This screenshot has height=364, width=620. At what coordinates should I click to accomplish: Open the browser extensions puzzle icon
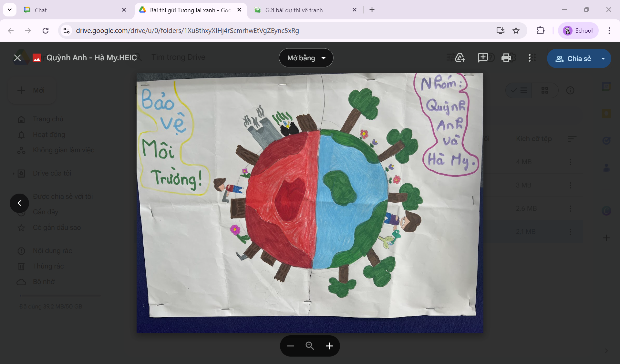pos(540,31)
